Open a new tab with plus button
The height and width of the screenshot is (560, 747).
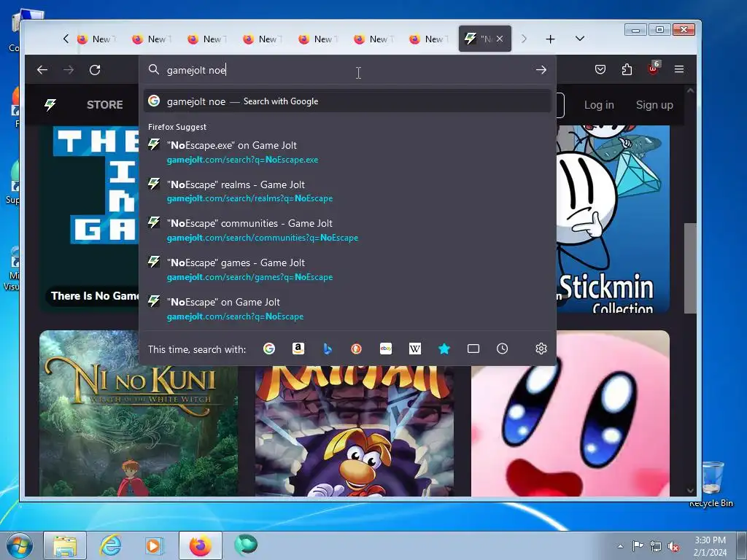pos(550,39)
